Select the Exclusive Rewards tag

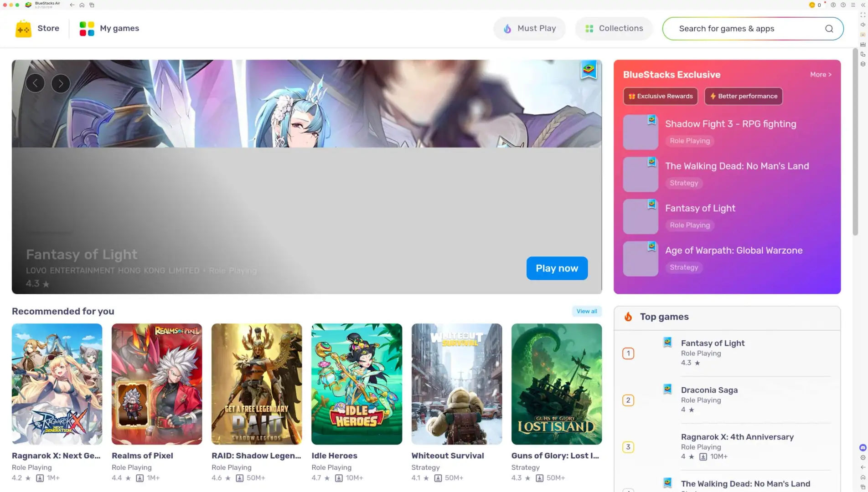(661, 96)
